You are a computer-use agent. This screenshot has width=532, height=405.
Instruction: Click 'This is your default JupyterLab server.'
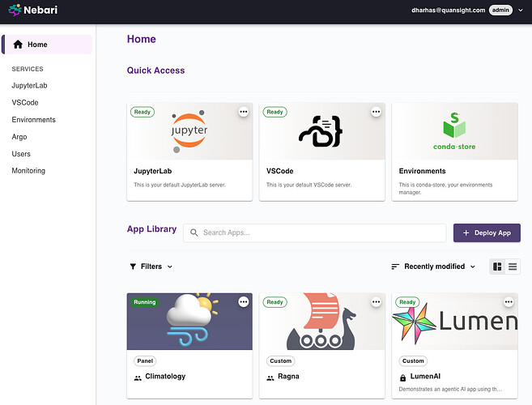[180, 185]
